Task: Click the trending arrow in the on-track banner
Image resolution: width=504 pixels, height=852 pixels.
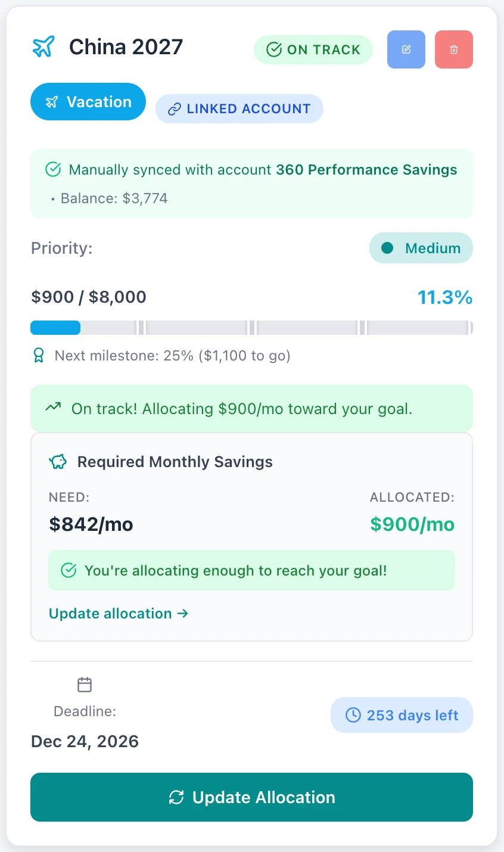Action: tap(52, 408)
